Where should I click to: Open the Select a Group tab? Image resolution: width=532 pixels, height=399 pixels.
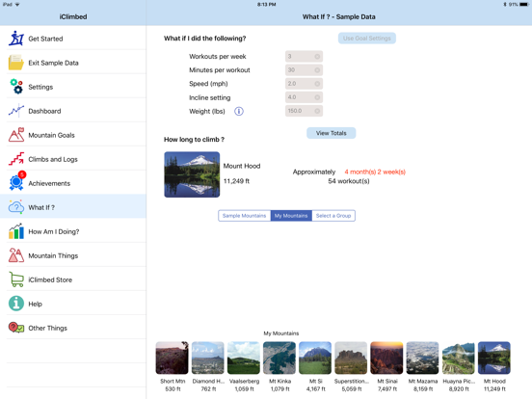(333, 216)
